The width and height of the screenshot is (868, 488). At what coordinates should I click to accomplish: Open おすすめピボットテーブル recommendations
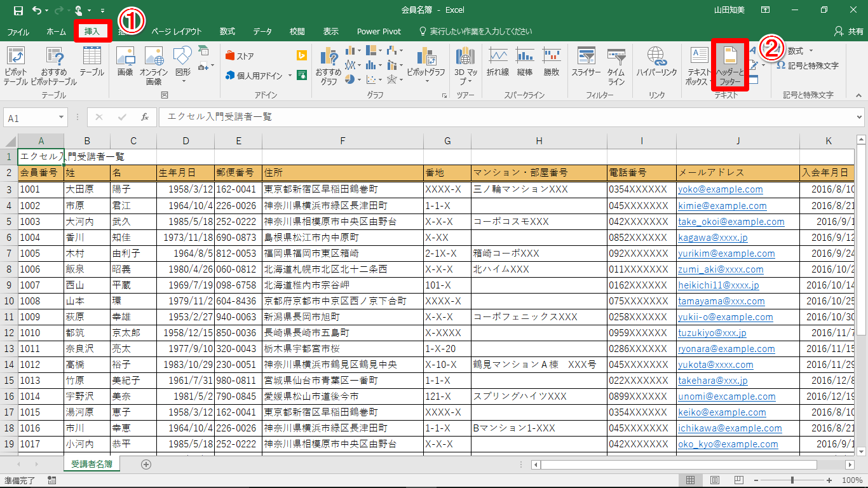point(53,66)
